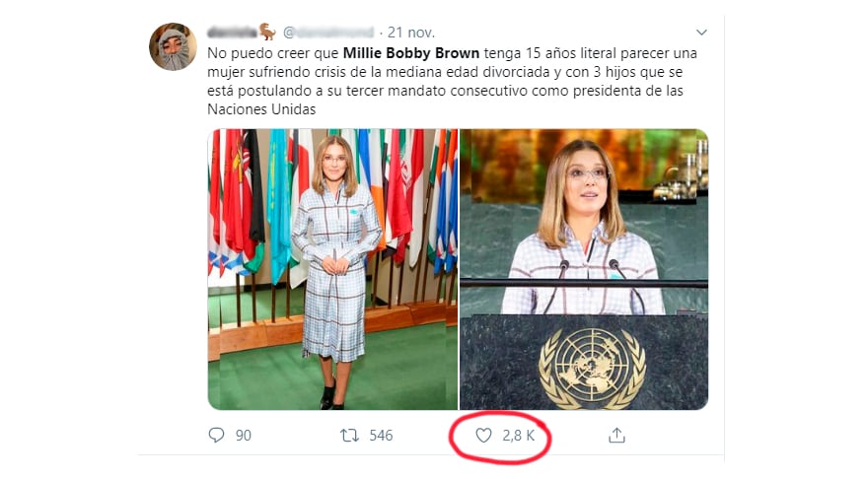Expand the tweet options chevron
The width and height of the screenshot is (868, 479).
(701, 33)
